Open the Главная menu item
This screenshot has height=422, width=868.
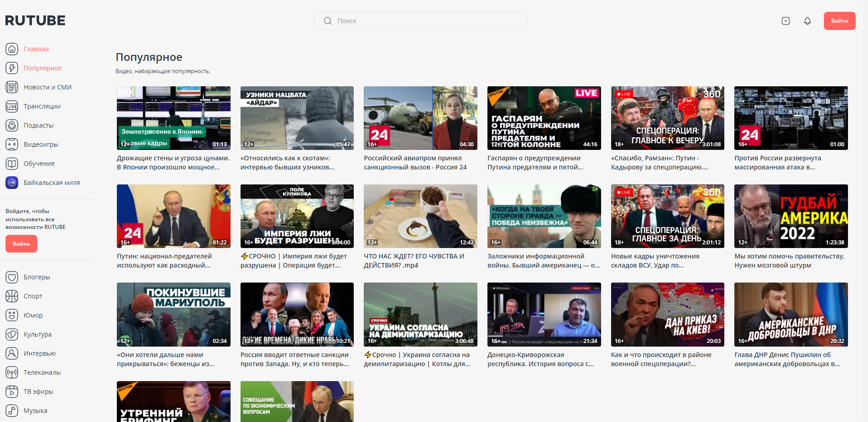(36, 49)
